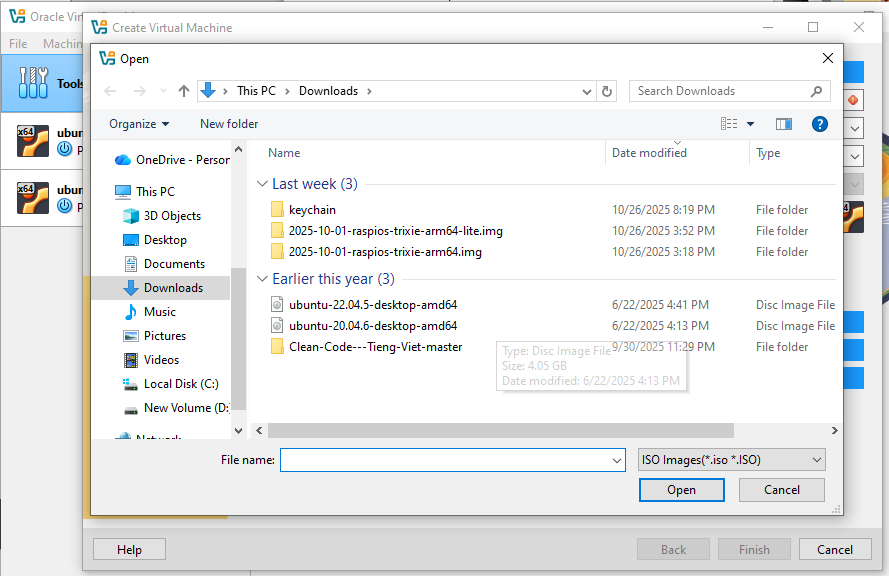Select Downloads in the navigation pane
The width and height of the screenshot is (889, 576).
coord(173,288)
